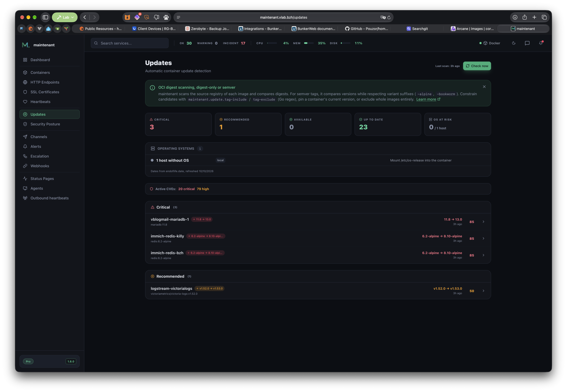Viewport: 567px width, 392px height.
Task: Open the feedback chat bubble icon
Action: 527,43
